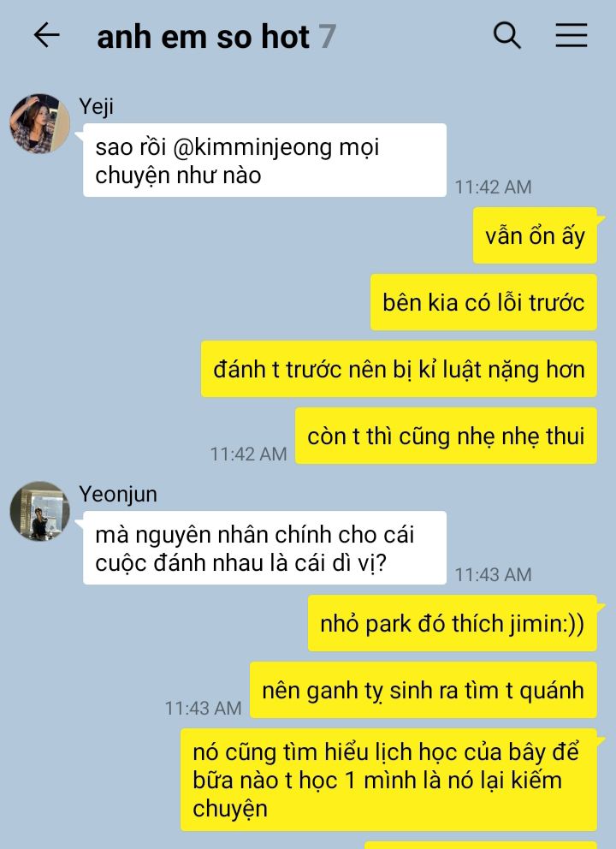
Task: Tap the partially visible yellow bubble at the bottom
Action: 481,846
